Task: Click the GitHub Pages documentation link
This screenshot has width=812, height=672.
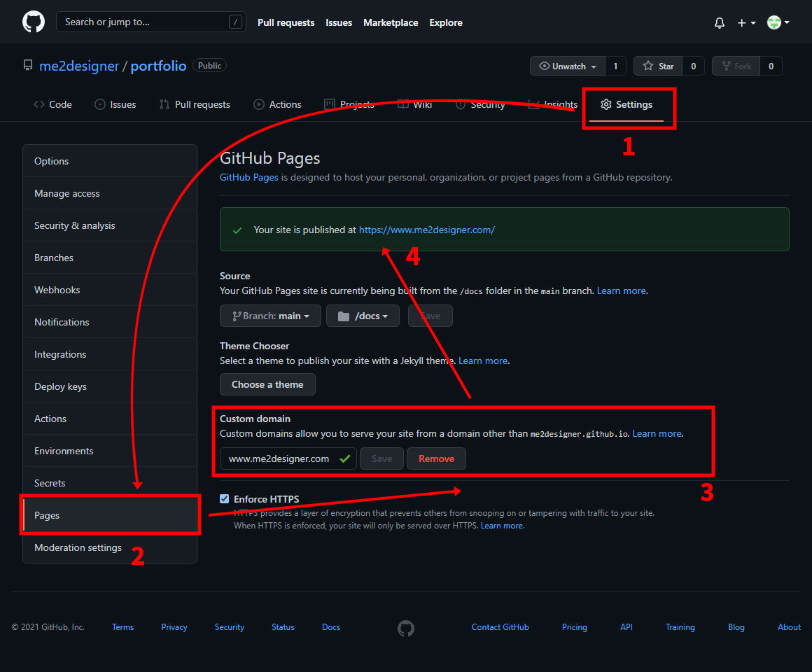Action: (x=248, y=178)
